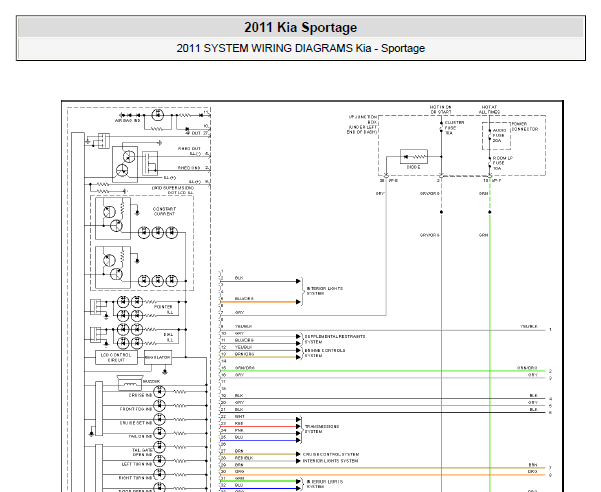Screen dimensions: 601x492
Task: Click the "2011 SYSTEM WIRING DIAGRAMS Kia - Sportage" subtitle
Action: coord(300,48)
